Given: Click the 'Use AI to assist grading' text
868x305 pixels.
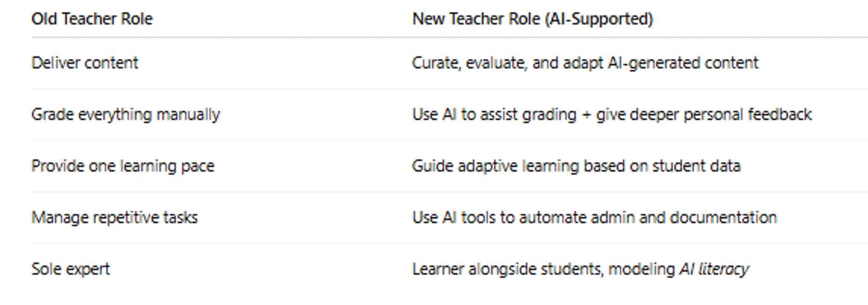Looking at the screenshot, I should tap(494, 114).
